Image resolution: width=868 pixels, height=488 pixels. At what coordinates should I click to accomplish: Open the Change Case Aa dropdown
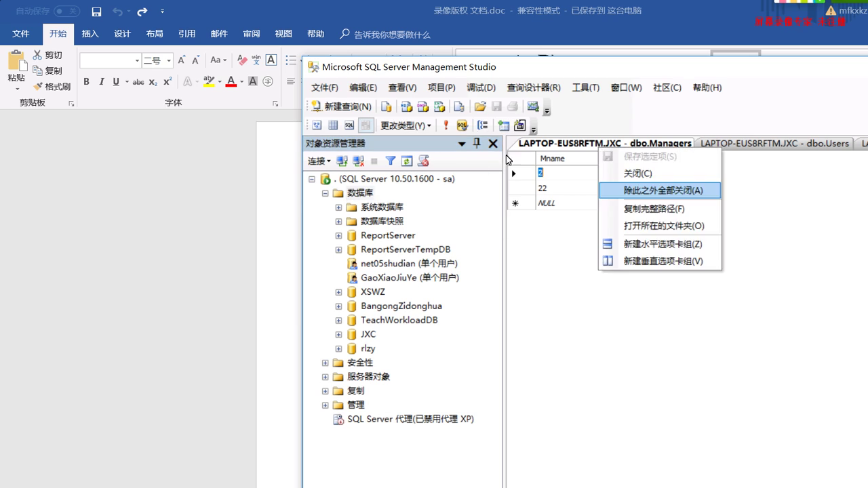click(218, 60)
